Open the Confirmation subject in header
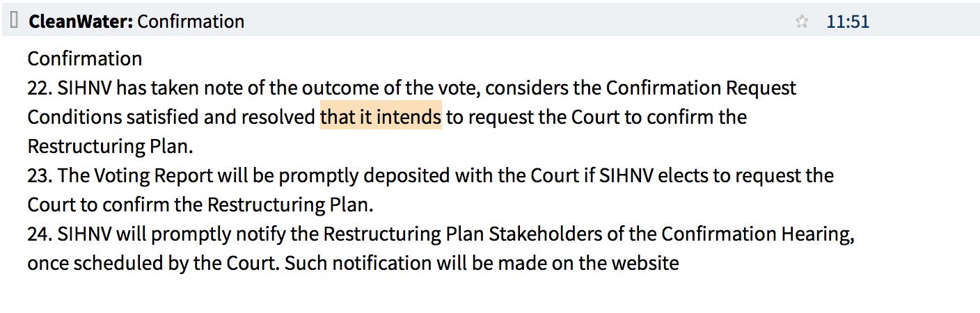This screenshot has width=980, height=313. pos(191,22)
